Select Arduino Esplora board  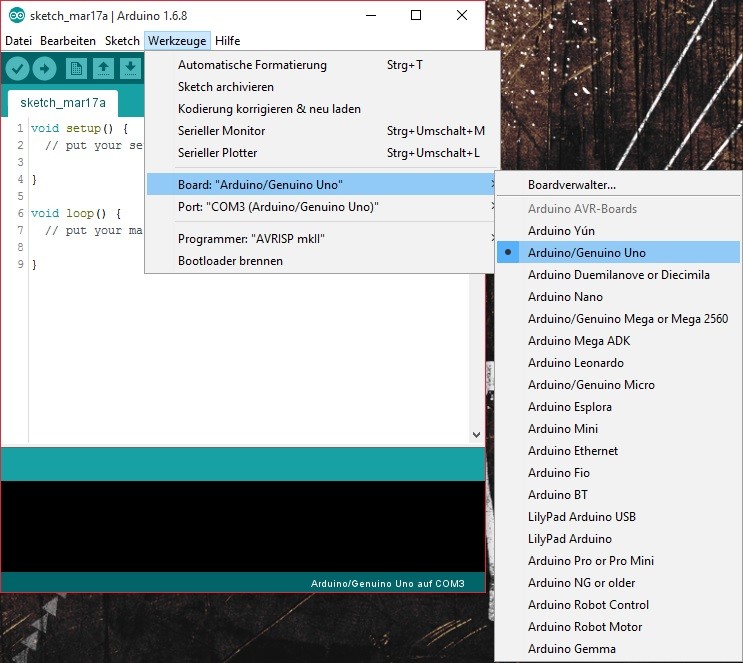click(x=618, y=407)
